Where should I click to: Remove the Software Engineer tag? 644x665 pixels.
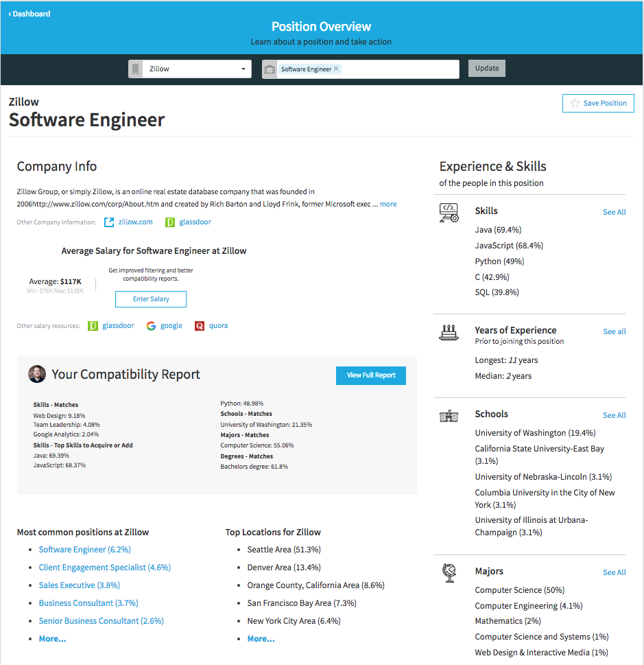[336, 68]
